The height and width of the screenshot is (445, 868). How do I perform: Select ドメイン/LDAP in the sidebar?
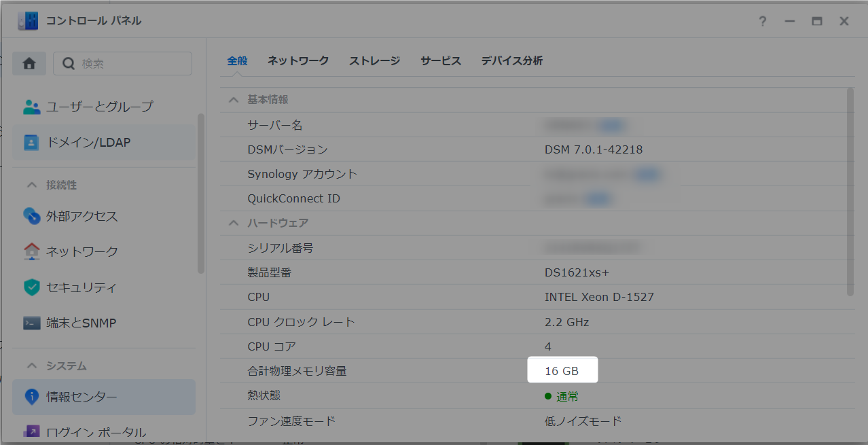104,143
